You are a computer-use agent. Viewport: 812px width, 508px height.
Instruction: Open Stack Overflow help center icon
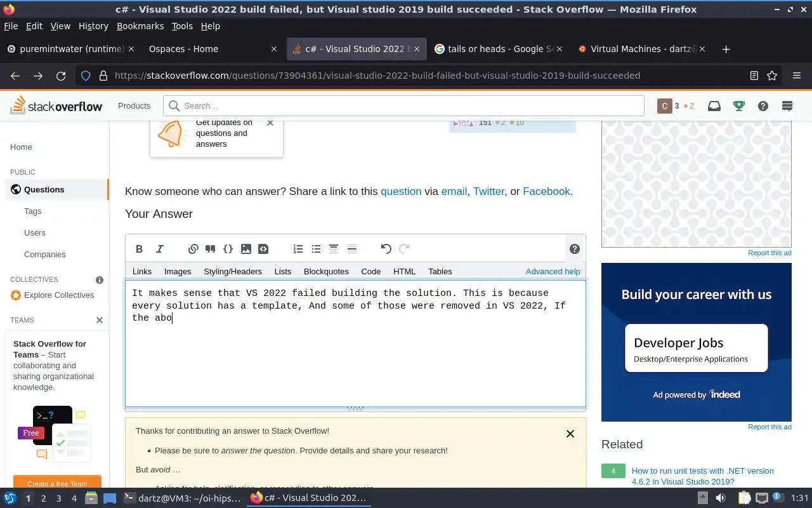763,106
